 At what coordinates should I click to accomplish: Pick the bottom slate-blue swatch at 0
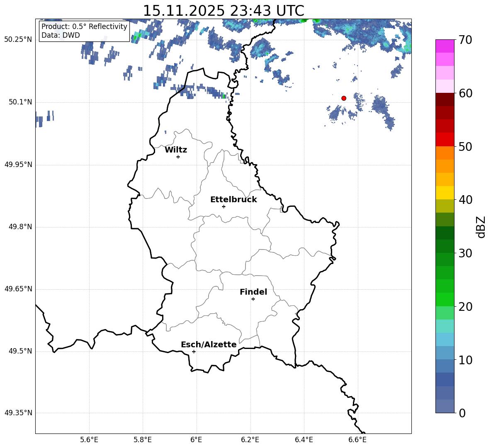(445, 406)
